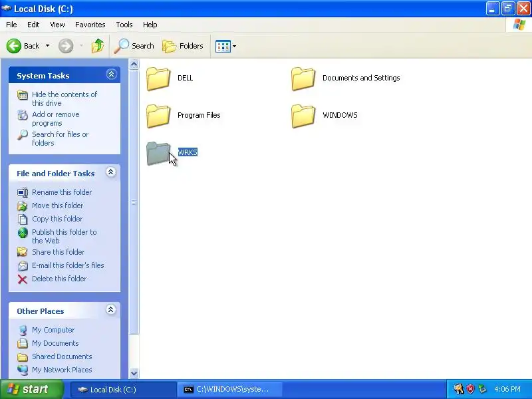Open My Network Places link
This screenshot has width=532, height=399.
coord(62,370)
